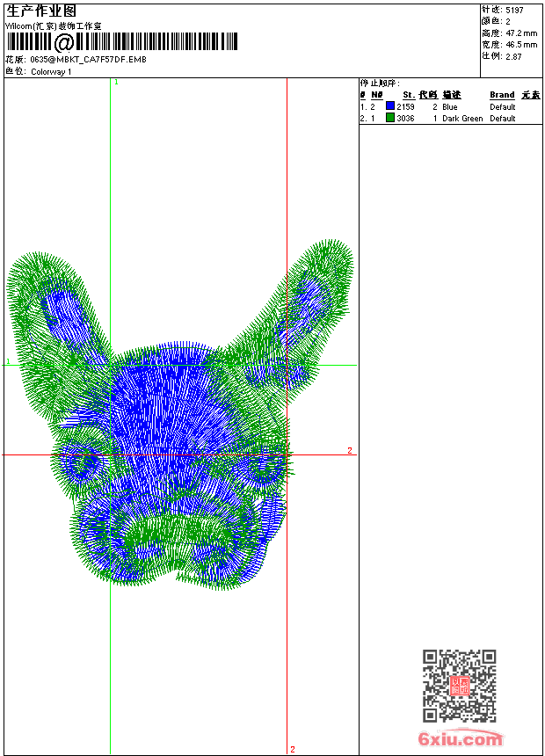Click the red '2' marker at bottom of vertical guide

click(292, 749)
